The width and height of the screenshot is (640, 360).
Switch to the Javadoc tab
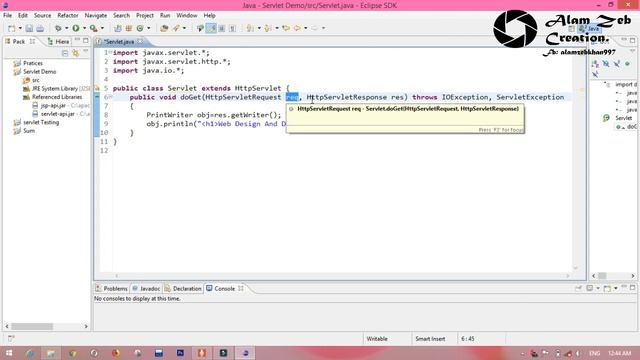coord(146,289)
